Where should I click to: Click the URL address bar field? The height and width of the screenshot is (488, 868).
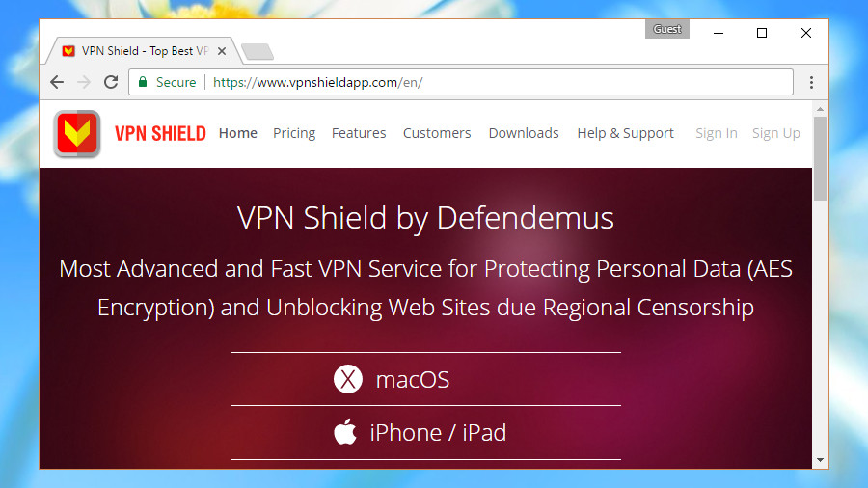pos(461,82)
